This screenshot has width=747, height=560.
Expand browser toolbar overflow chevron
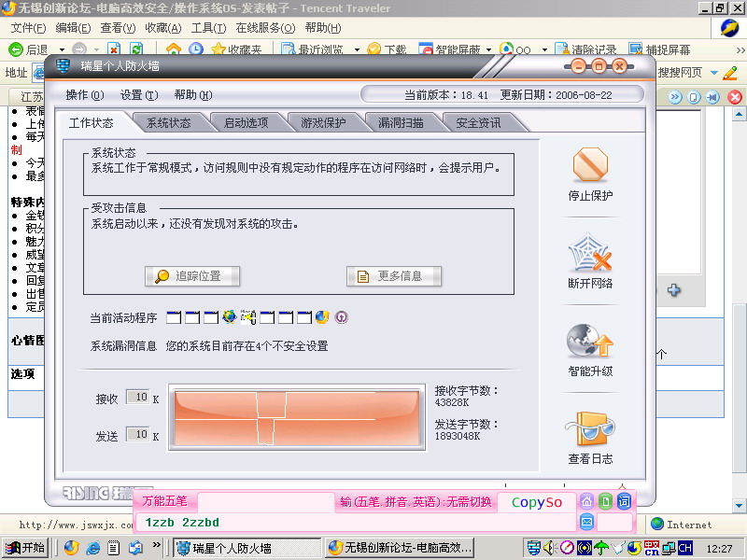(x=740, y=50)
